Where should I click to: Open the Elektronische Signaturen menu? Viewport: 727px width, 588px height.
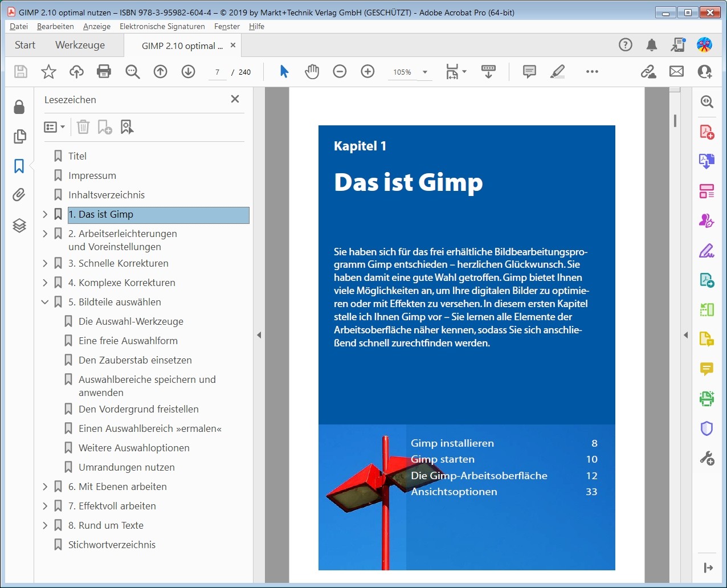coord(162,26)
